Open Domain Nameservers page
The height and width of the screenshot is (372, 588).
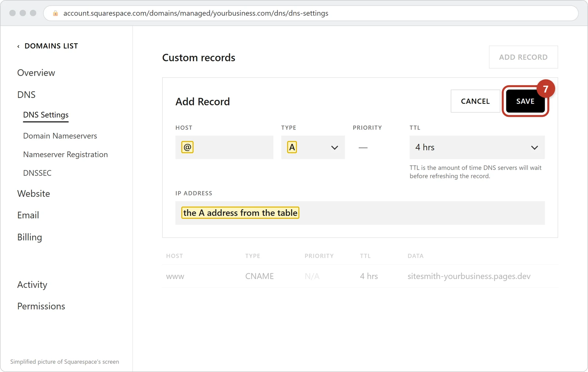click(60, 136)
